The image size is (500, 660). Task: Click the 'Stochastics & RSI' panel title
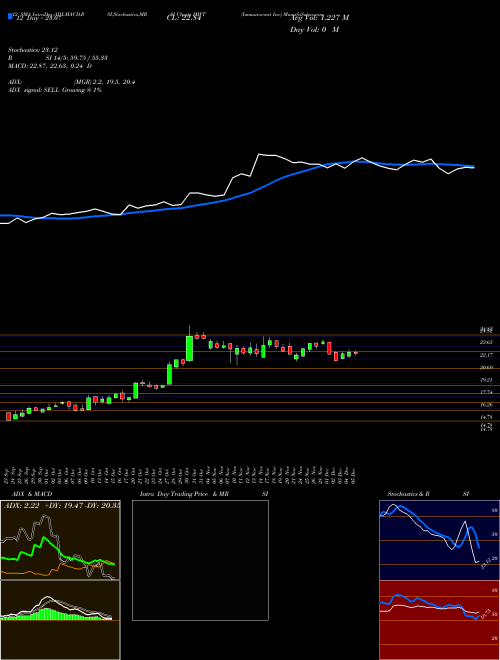[428, 494]
